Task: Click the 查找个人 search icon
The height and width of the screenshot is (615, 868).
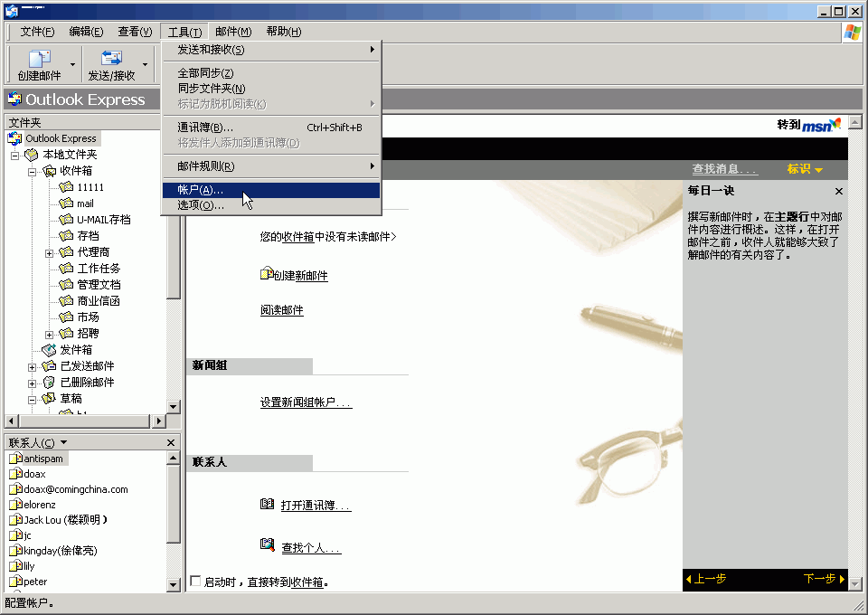Action: click(268, 544)
